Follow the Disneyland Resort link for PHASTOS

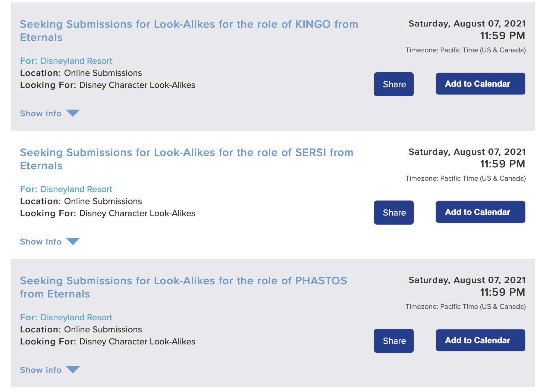click(x=76, y=318)
